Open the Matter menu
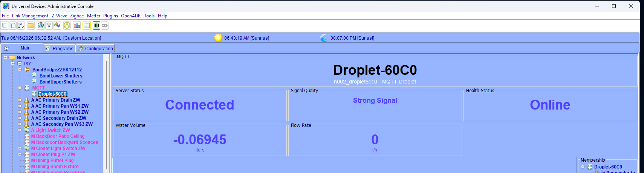This screenshot has width=644, height=173. pos(94,16)
